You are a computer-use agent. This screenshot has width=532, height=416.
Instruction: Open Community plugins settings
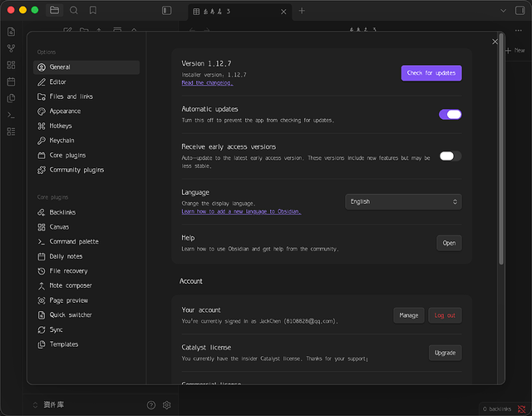tap(86, 170)
